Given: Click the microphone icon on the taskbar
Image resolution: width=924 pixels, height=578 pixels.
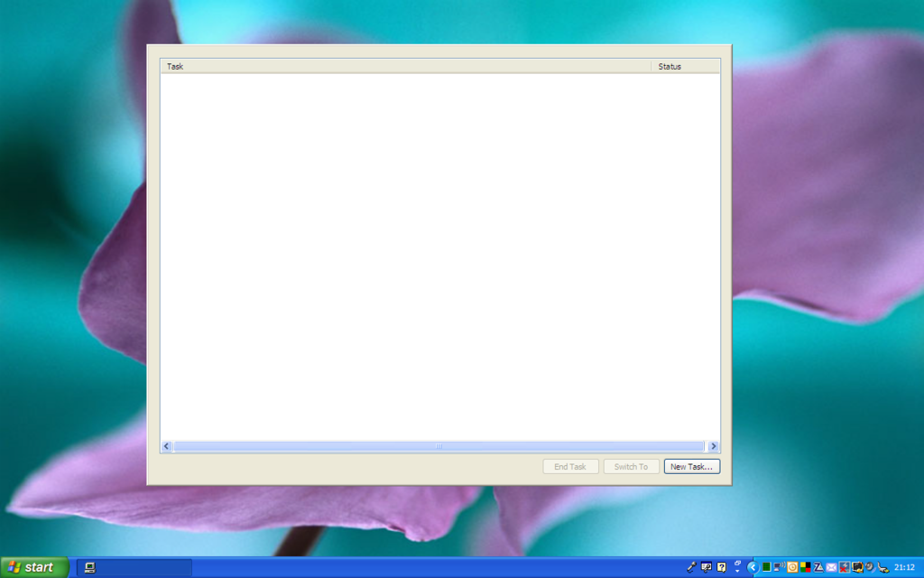Looking at the screenshot, I should (692, 567).
